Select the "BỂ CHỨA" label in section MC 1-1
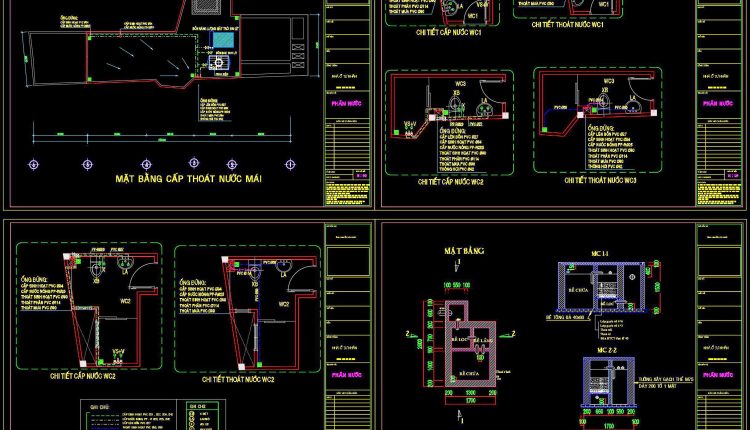Viewport: 750px width, 430px height. (578, 290)
